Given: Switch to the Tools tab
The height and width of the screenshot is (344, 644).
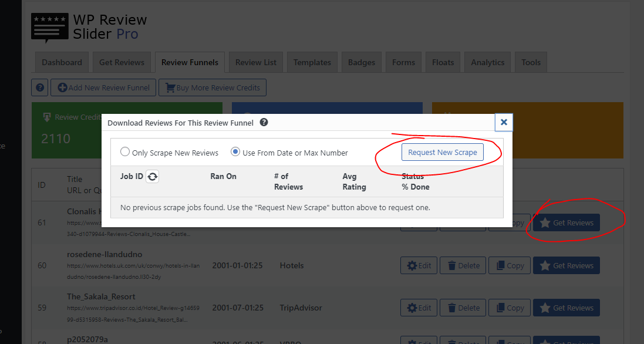Looking at the screenshot, I should tap(531, 62).
